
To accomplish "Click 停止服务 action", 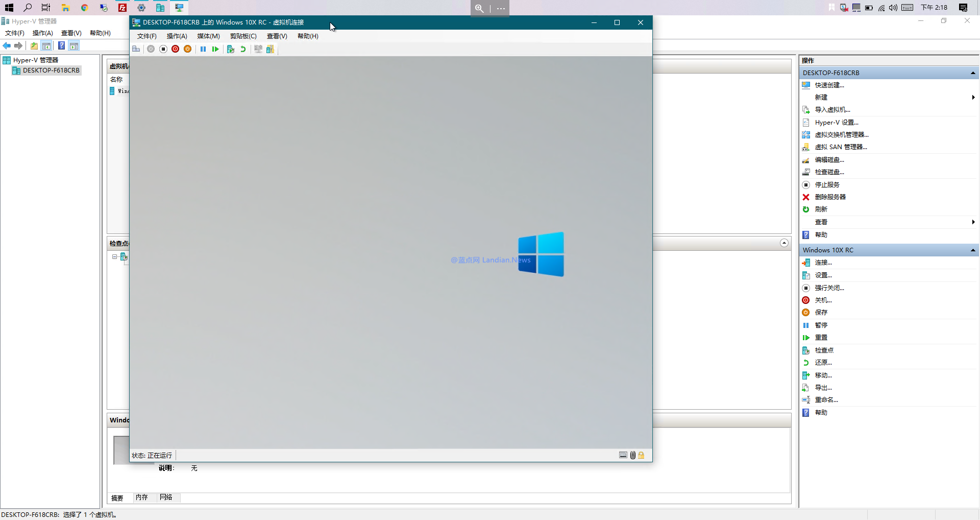I will point(827,185).
